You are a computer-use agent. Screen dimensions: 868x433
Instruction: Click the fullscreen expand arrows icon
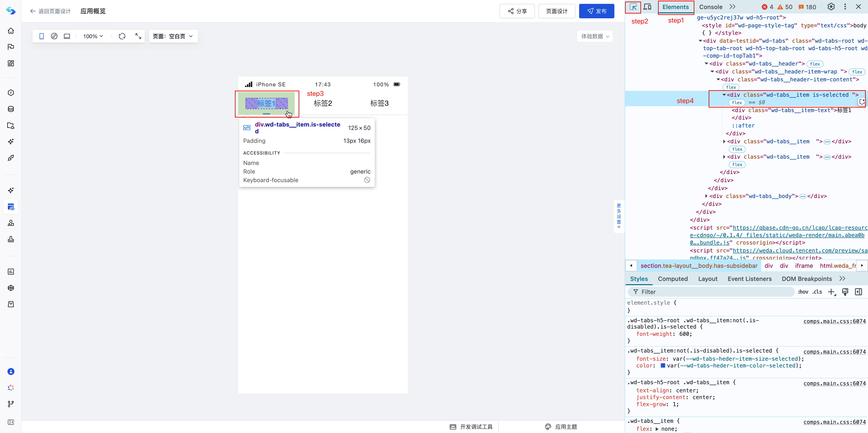(138, 36)
